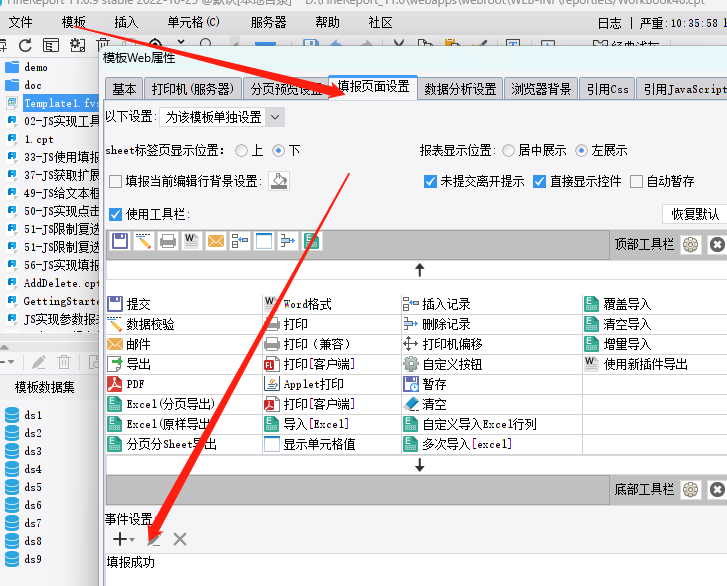Viewport: 727px width, 586px height.
Task: Open background color picker for 填报当前编辑行背景设置
Action: pyautogui.click(x=279, y=181)
